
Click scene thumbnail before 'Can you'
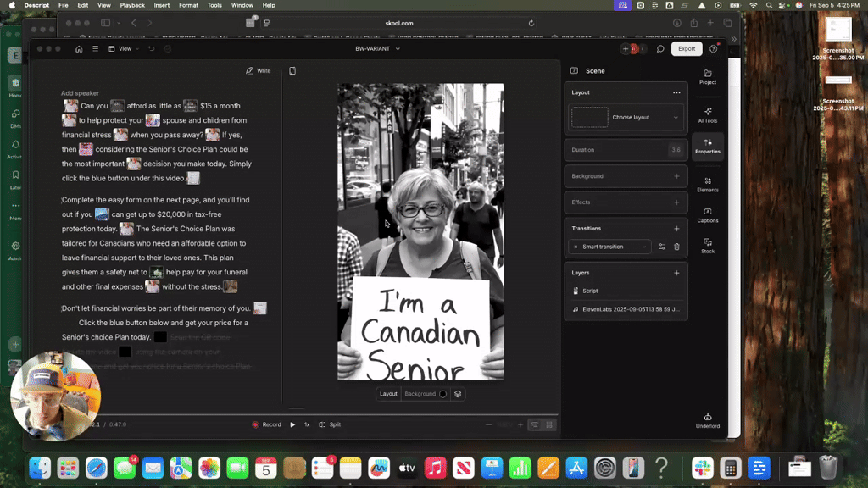70,106
